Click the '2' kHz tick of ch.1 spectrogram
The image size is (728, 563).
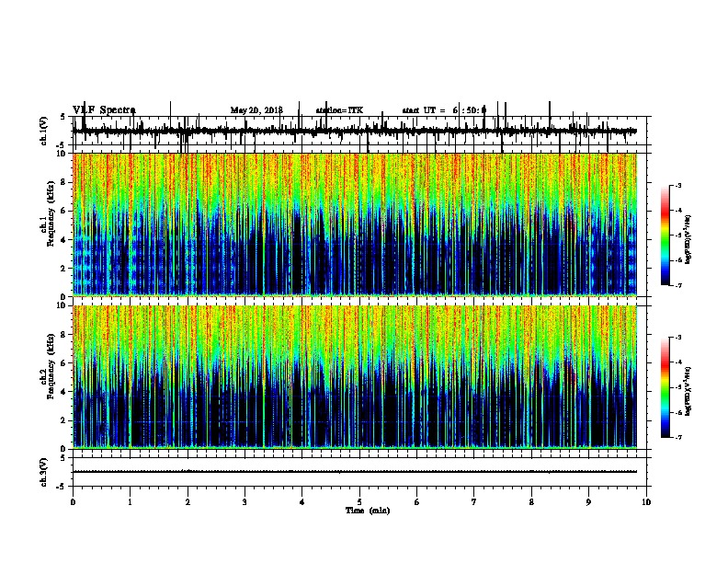point(63,269)
